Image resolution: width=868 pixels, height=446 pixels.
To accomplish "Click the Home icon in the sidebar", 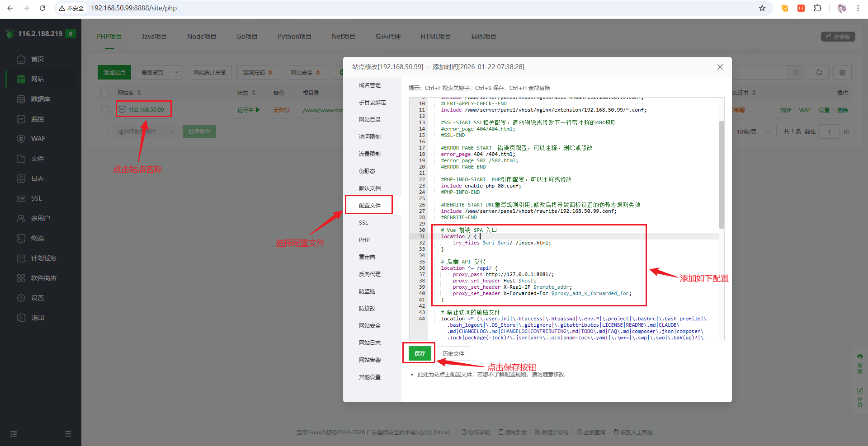I will coord(21,59).
